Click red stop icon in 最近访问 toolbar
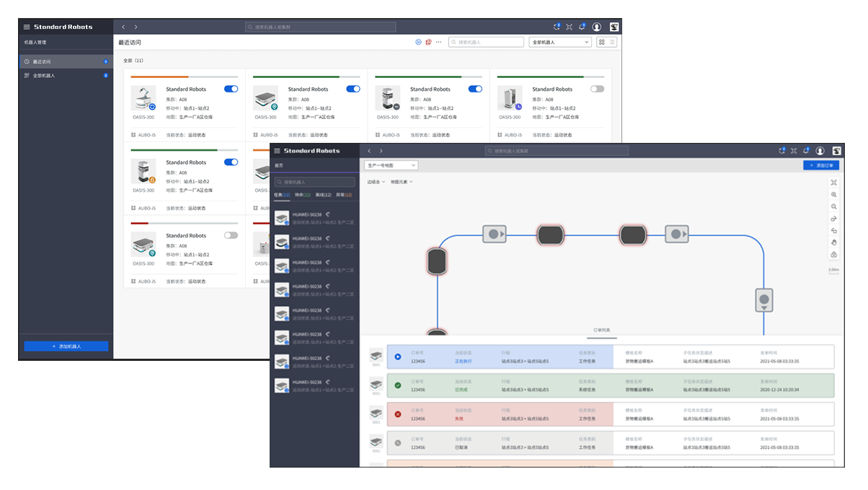 pyautogui.click(x=428, y=42)
